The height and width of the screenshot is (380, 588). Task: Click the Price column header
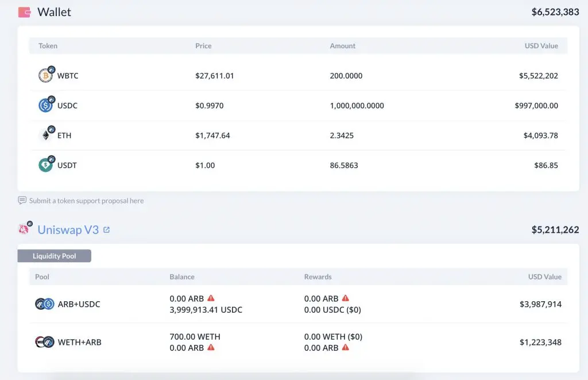pyautogui.click(x=203, y=46)
